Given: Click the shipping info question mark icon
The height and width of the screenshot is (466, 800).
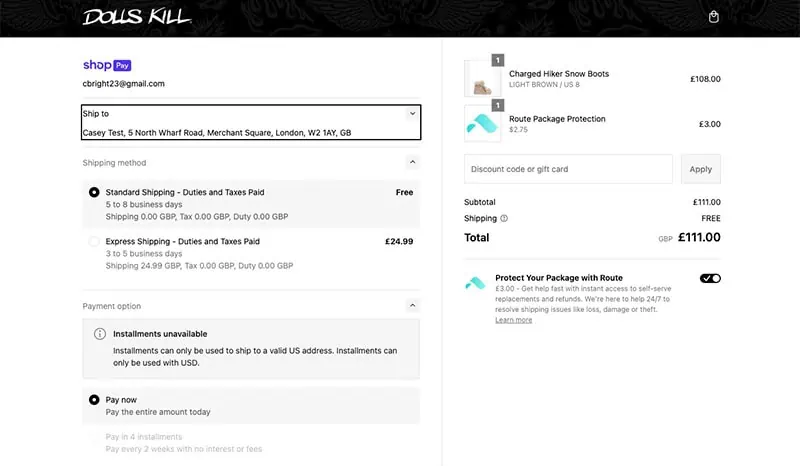Looking at the screenshot, I should (x=504, y=218).
